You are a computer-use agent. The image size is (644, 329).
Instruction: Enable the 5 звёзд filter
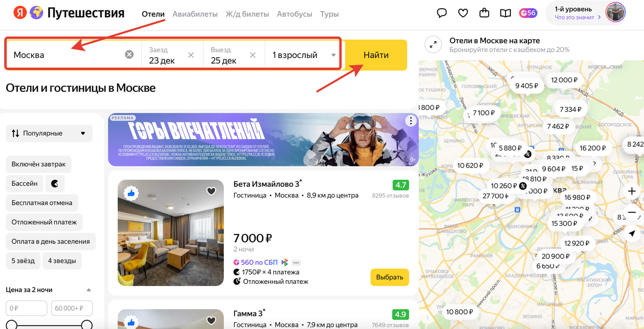point(23,261)
